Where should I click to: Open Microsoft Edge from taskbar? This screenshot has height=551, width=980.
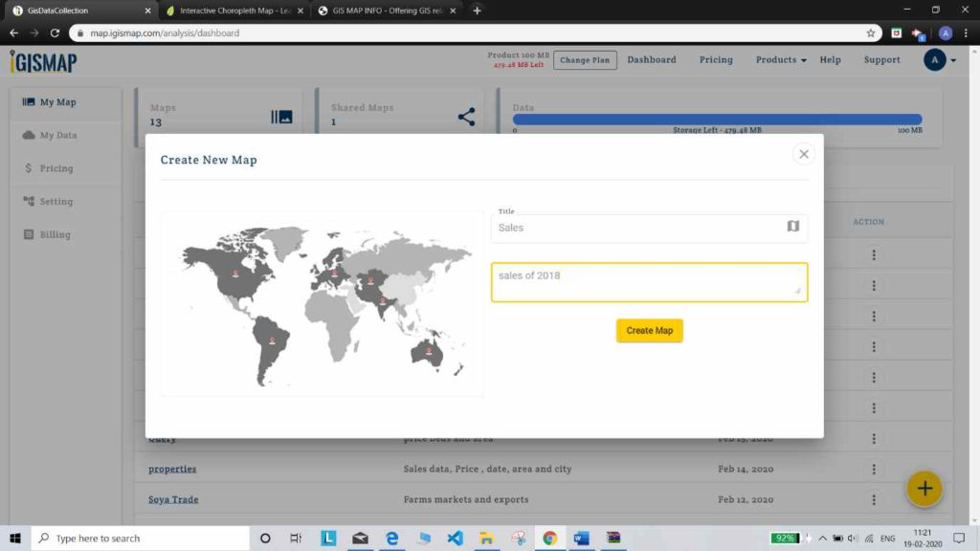[x=391, y=538]
